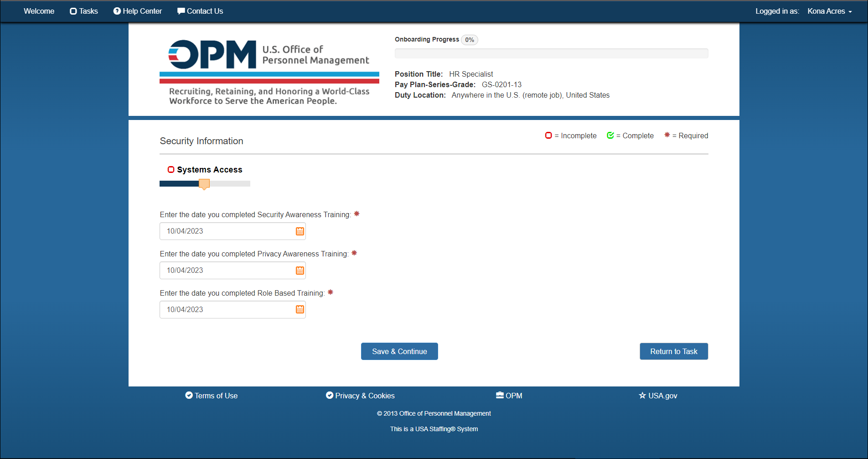Click the USA.gov star icon
Viewport: 868px width, 459px height.
(x=642, y=396)
